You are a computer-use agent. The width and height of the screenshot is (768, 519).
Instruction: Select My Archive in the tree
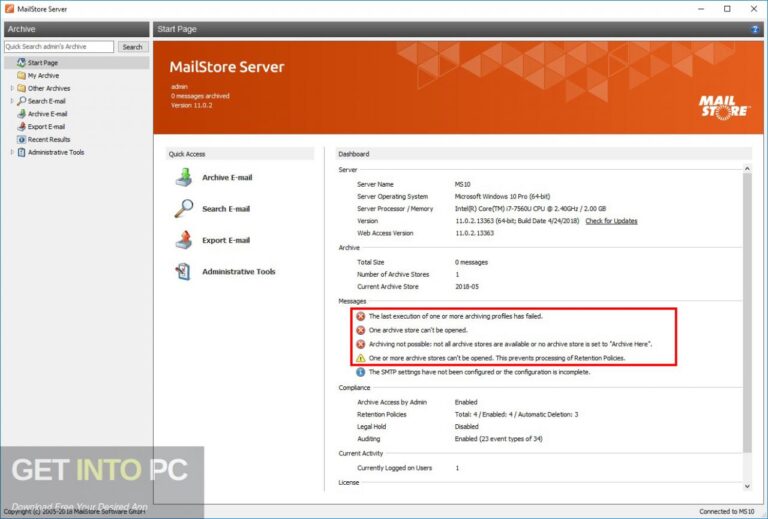pos(43,75)
